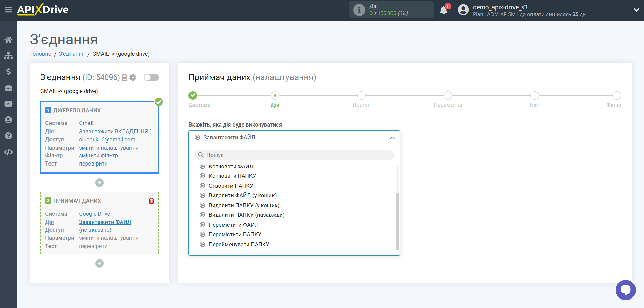
Task: Open the home sidebar icon
Action: (8, 40)
